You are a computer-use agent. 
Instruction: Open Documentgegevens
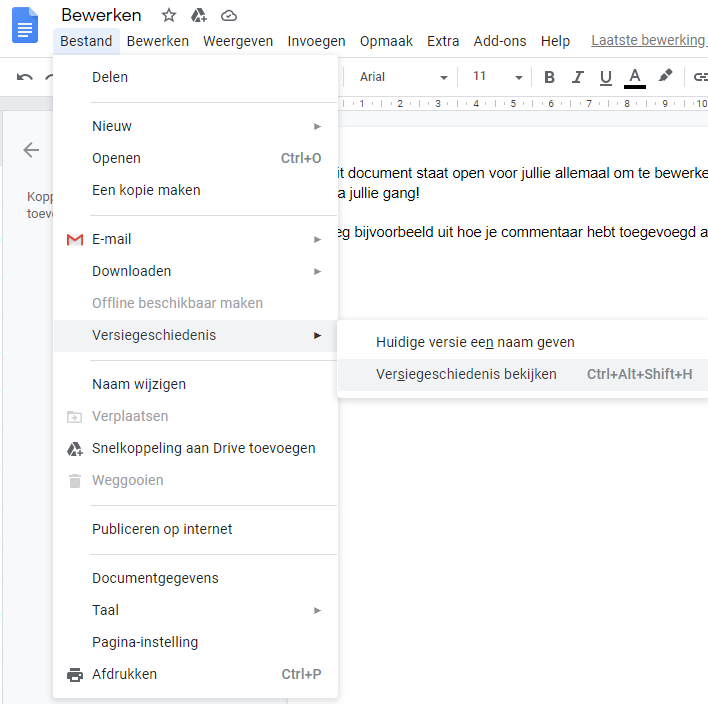pyautogui.click(x=196, y=578)
